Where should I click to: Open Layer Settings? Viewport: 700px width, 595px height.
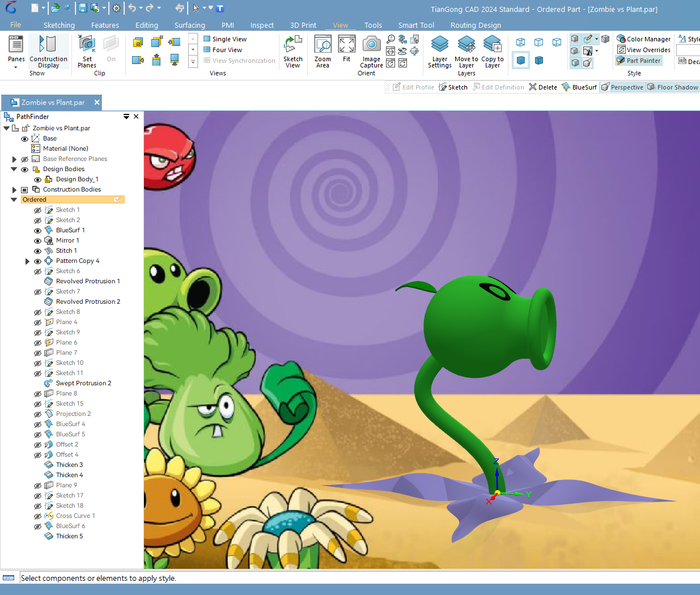pos(440,52)
